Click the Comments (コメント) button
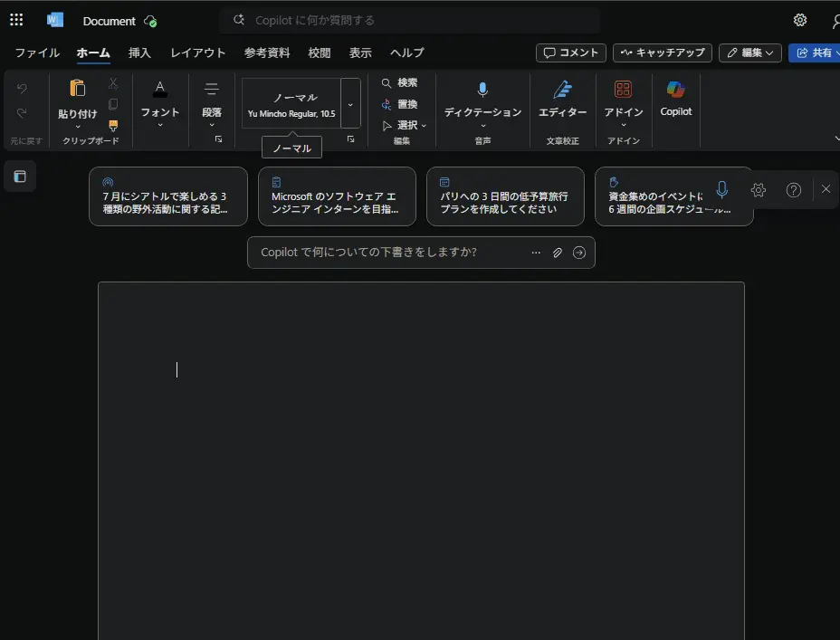Image resolution: width=840 pixels, height=640 pixels. tap(570, 53)
